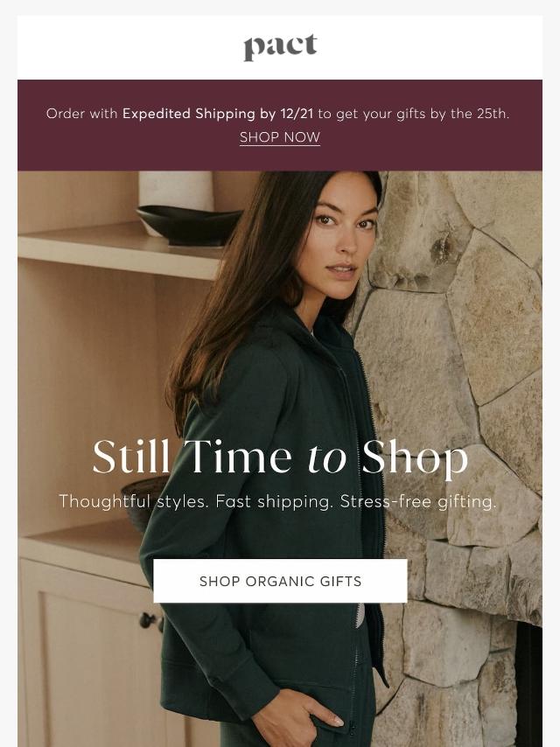This screenshot has width=560, height=747.
Task: Click the black bowl on upper shelf
Action: click(x=189, y=224)
